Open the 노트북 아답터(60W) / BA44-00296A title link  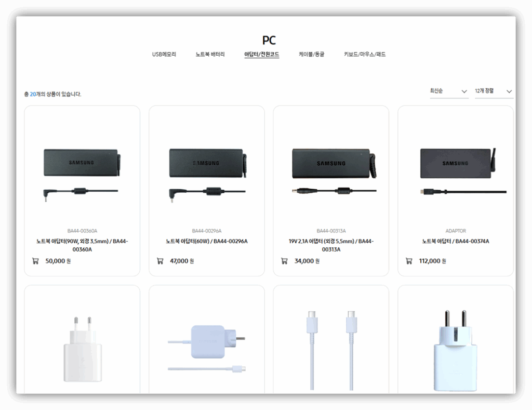(x=207, y=241)
